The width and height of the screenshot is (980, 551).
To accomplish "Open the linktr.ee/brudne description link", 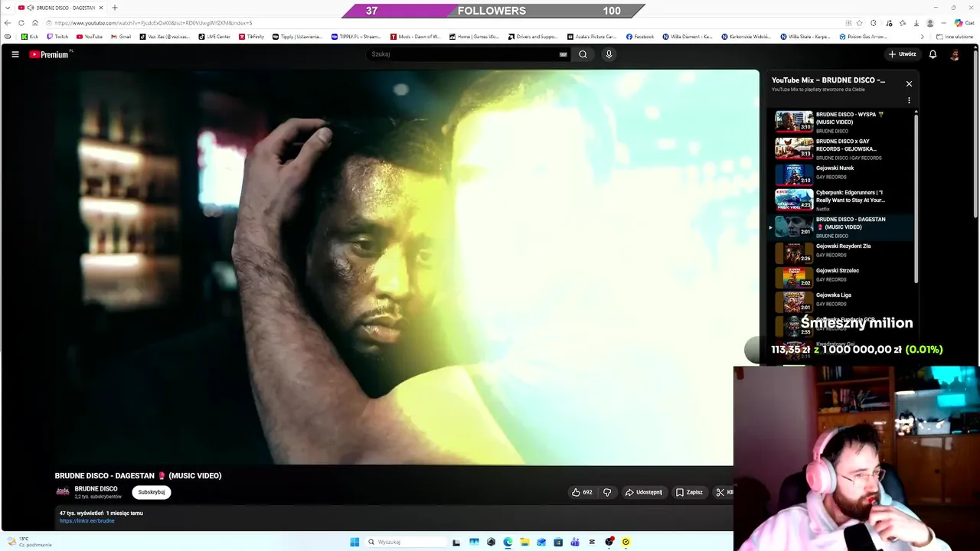I will 87,521.
